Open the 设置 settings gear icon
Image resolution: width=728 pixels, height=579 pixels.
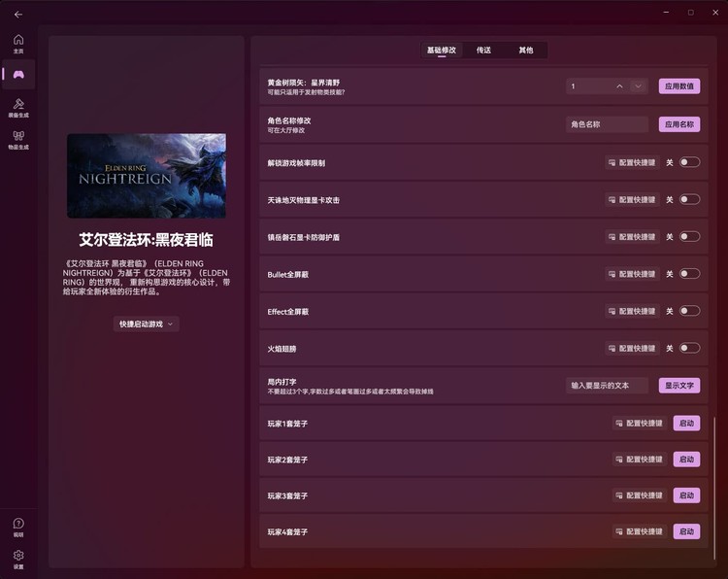18,558
